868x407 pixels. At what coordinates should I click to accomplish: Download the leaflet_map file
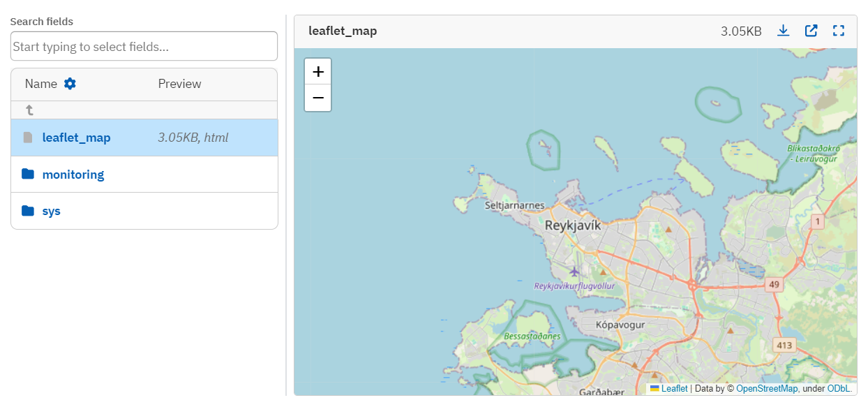783,31
